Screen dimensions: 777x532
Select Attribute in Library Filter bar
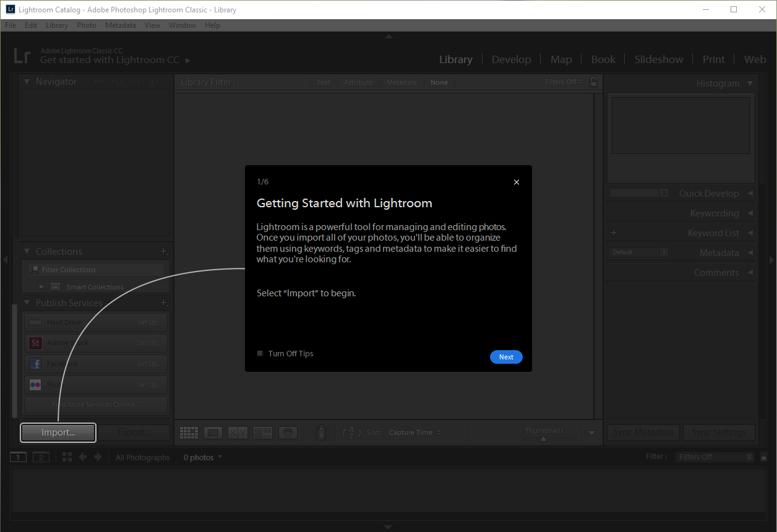tap(359, 82)
